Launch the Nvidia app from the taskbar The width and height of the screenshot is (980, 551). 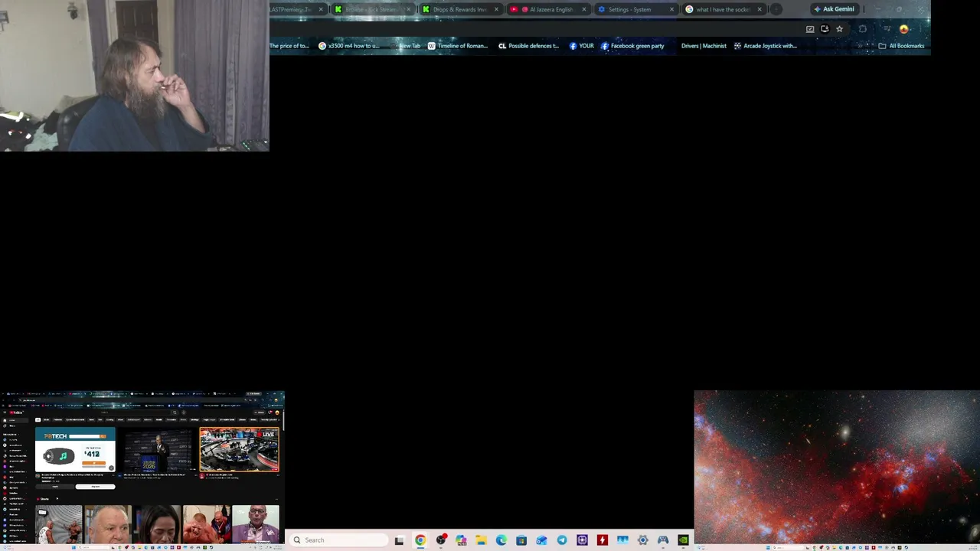click(683, 540)
